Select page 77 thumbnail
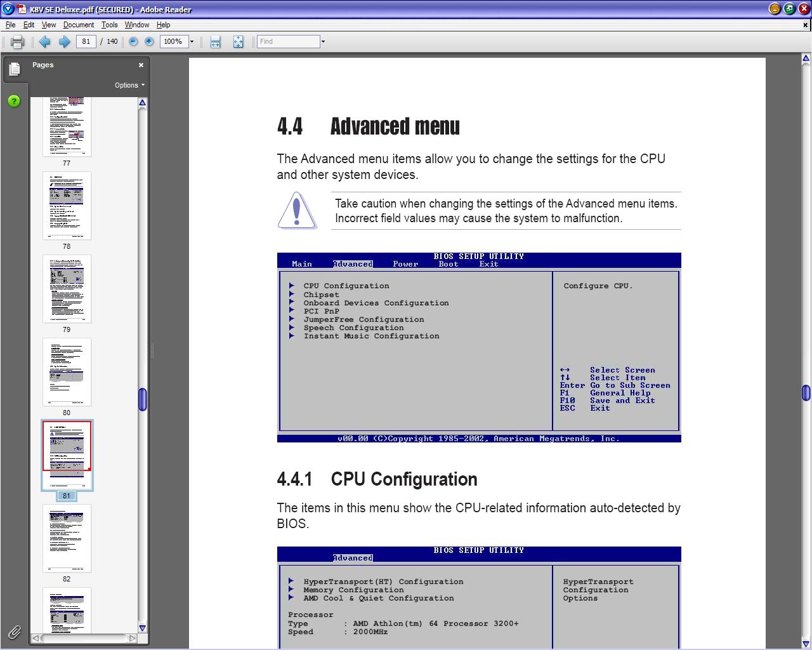812x650 pixels. tap(67, 126)
